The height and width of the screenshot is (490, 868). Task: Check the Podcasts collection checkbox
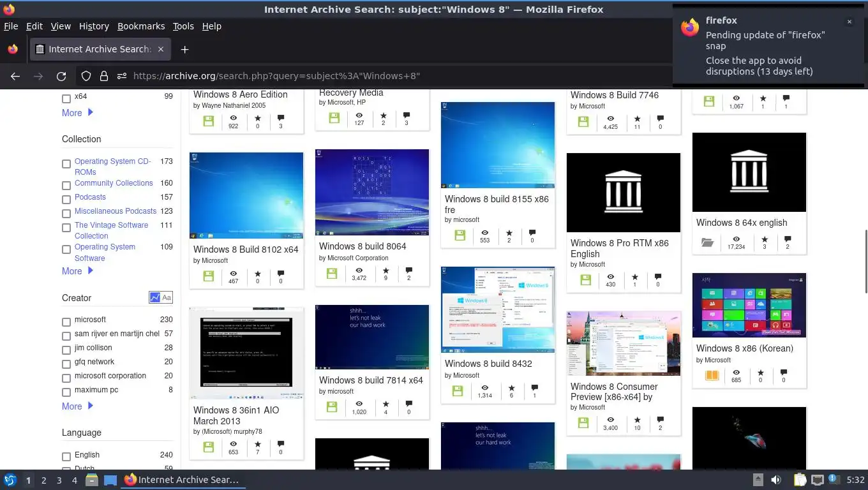(66, 199)
